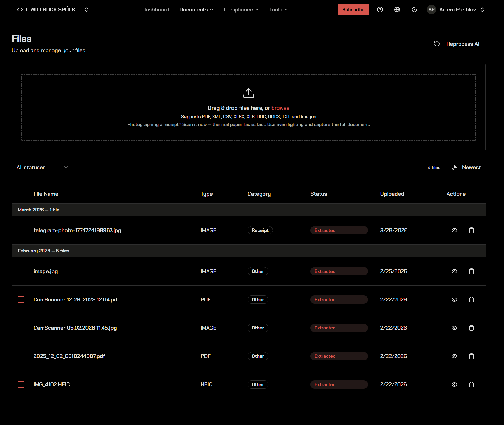
Task: Delete the telegram-photo file with trash icon
Action: [471, 230]
